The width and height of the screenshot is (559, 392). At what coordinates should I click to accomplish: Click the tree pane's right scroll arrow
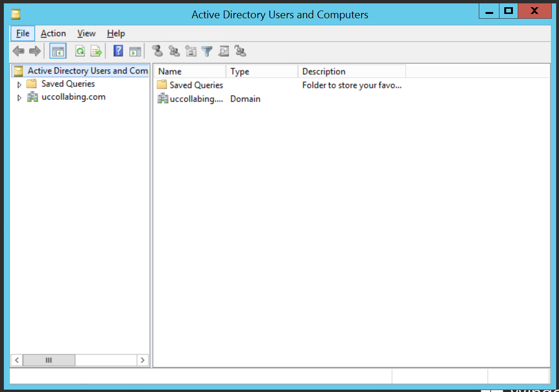pos(143,360)
